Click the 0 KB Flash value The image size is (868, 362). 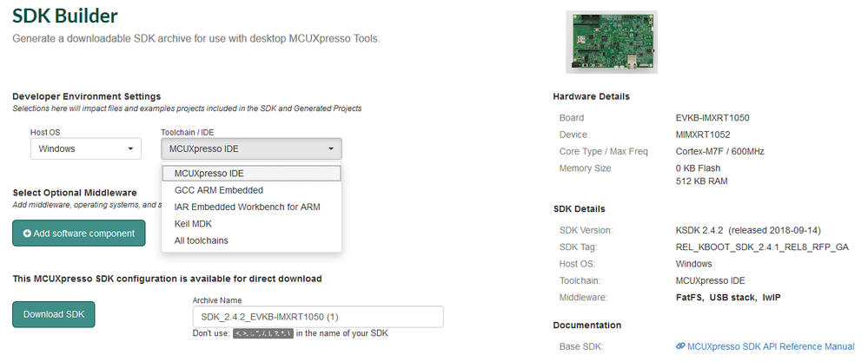[x=698, y=168]
